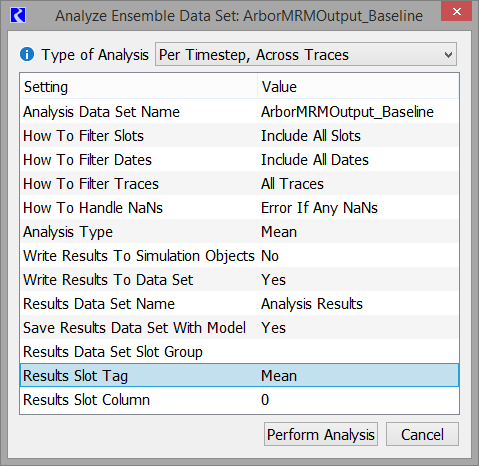Close the Analyze Ensemble Data Set window
479x466 pixels.
click(x=456, y=11)
